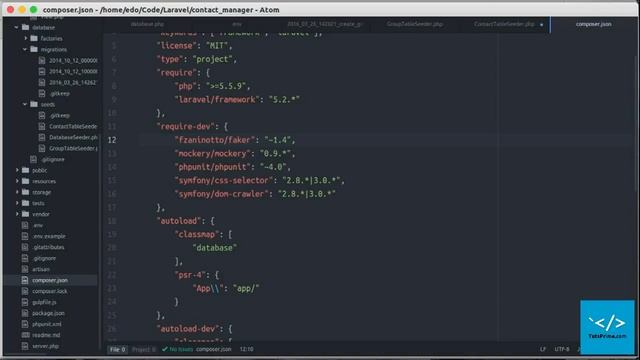Click the resources folder icon
This screenshot has height=360, width=640.
click(x=26, y=181)
